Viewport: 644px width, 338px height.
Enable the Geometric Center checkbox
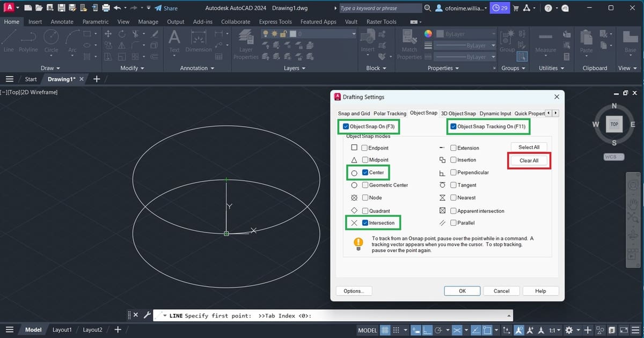[x=364, y=185]
